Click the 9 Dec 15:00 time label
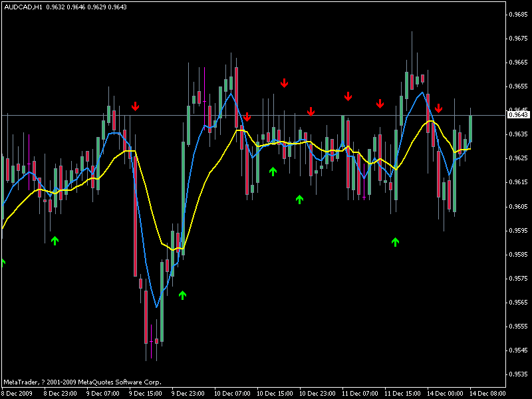532x399 pixels. pyautogui.click(x=145, y=394)
